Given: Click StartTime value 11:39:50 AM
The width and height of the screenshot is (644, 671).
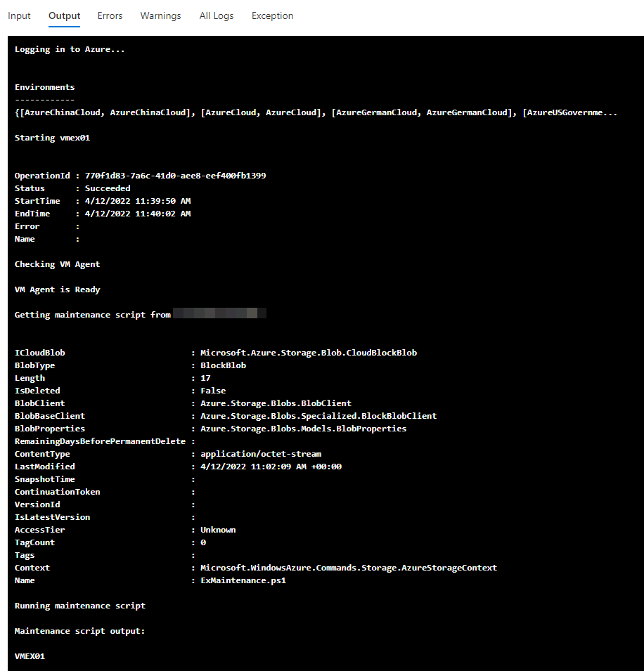Looking at the screenshot, I should [x=138, y=201].
